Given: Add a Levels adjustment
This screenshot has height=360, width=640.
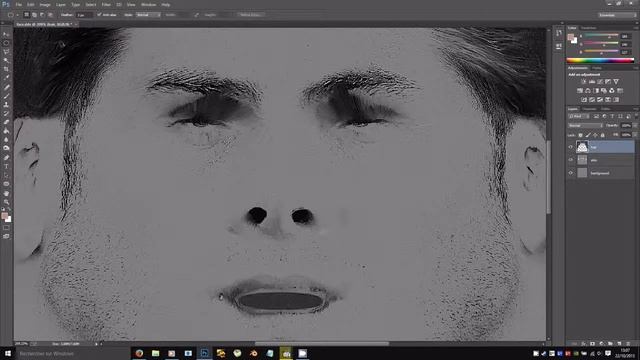Looking at the screenshot, I should pos(592,82).
